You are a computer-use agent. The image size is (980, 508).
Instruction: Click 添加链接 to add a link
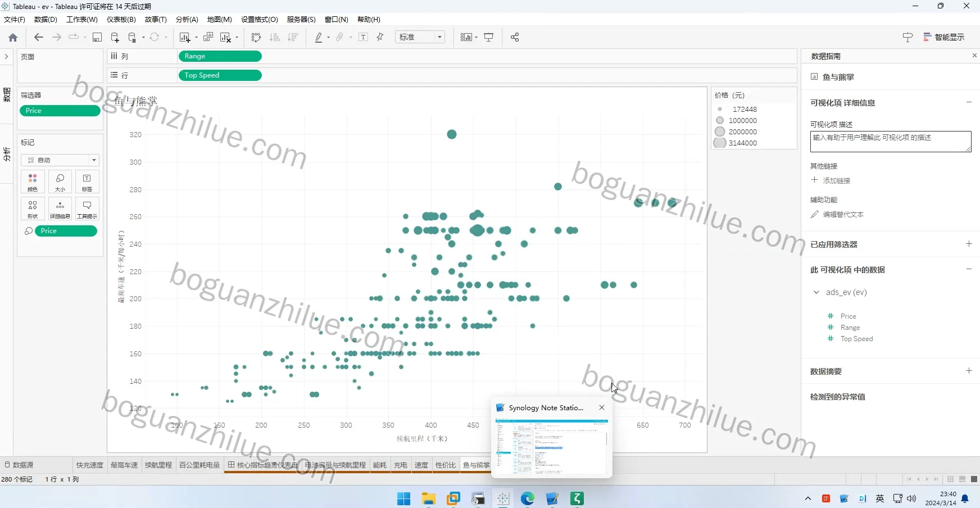coord(837,180)
